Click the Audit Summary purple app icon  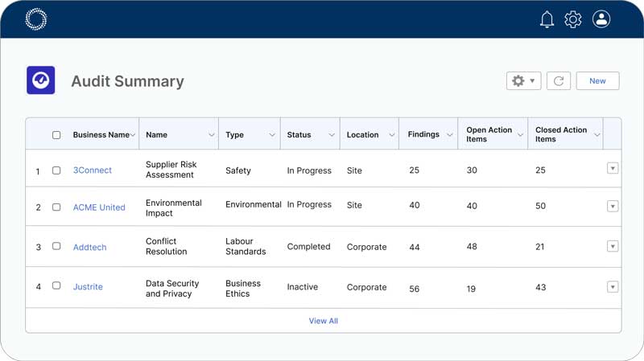coord(41,80)
